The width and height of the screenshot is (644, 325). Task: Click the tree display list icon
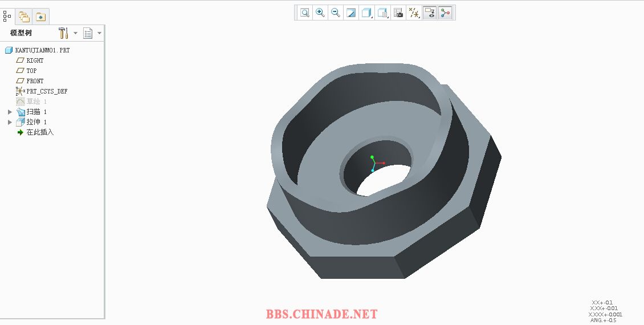point(88,33)
